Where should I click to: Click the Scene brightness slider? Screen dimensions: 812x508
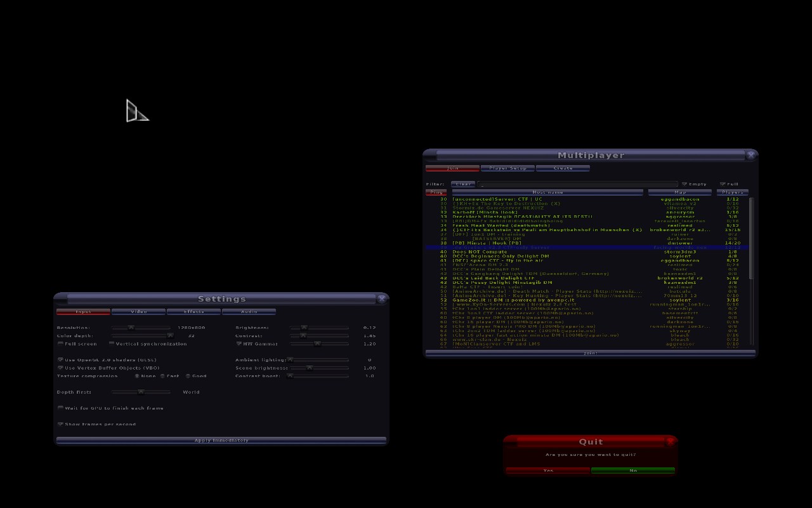click(x=310, y=368)
